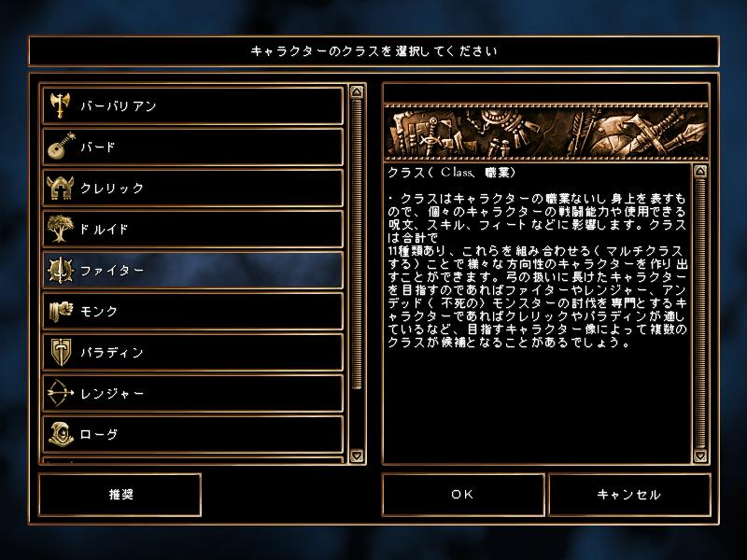Select the Monk fist icon
The height and width of the screenshot is (560, 747).
61,311
